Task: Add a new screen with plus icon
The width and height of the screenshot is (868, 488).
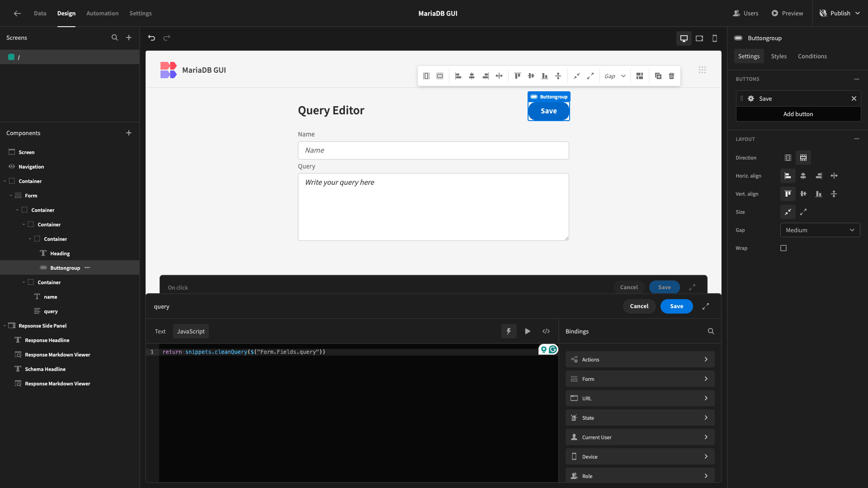Action: click(129, 38)
